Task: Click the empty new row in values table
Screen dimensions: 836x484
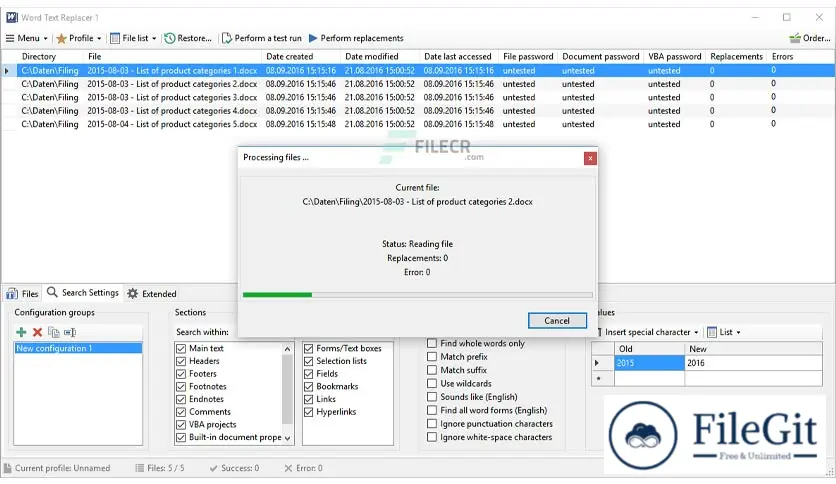Action: pos(707,378)
